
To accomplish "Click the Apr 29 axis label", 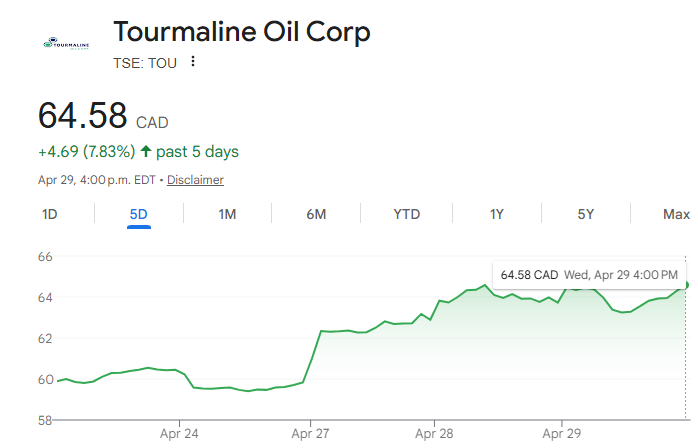I will (x=562, y=433).
